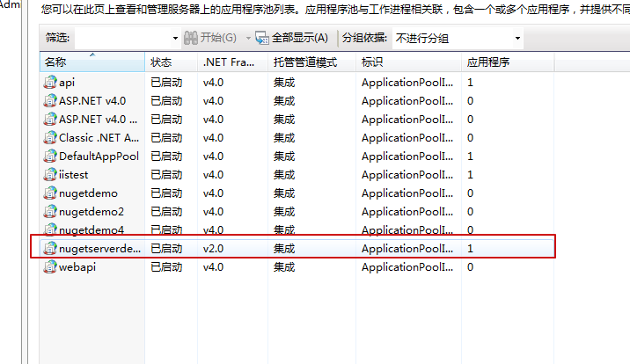Click the iistest pool icon
Image resolution: width=630 pixels, height=364 pixels.
[50, 175]
